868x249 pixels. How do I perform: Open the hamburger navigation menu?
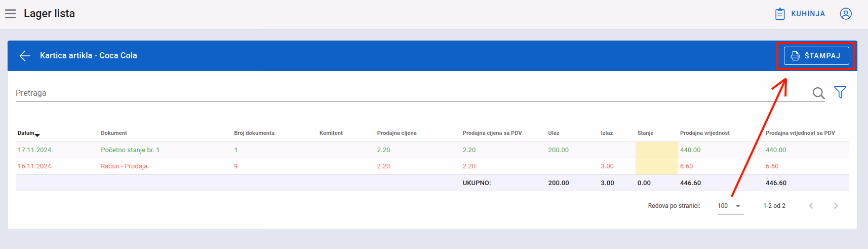pos(11,14)
